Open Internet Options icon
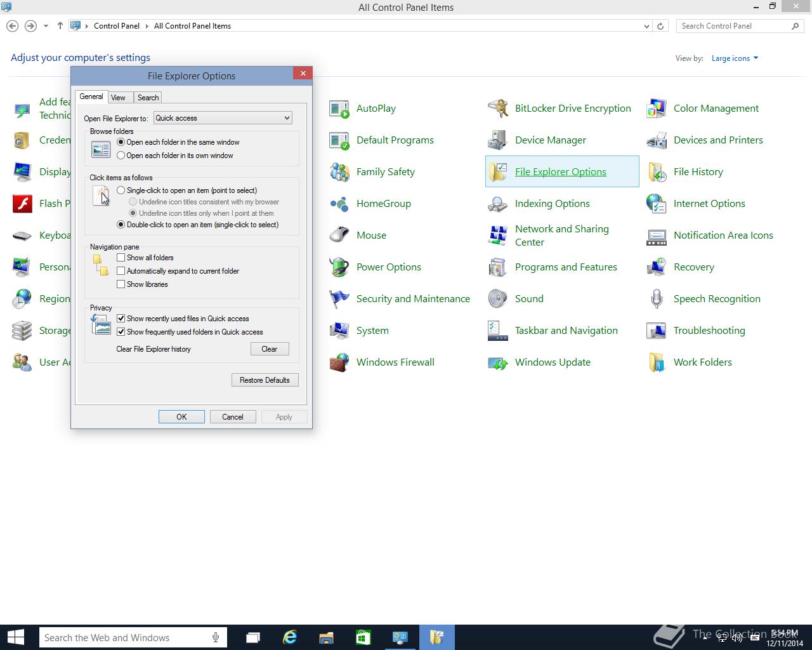The height and width of the screenshot is (650, 812). pyautogui.click(x=657, y=204)
